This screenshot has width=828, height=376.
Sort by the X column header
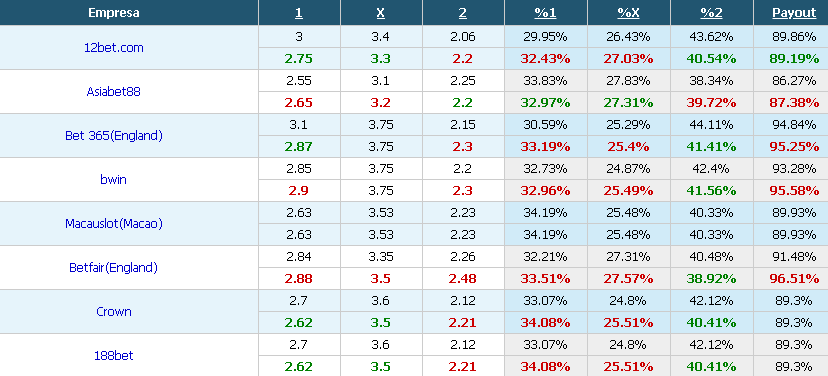pyautogui.click(x=381, y=13)
